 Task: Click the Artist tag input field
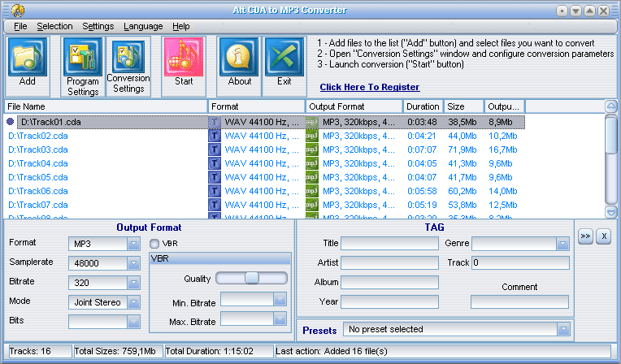[x=389, y=262]
